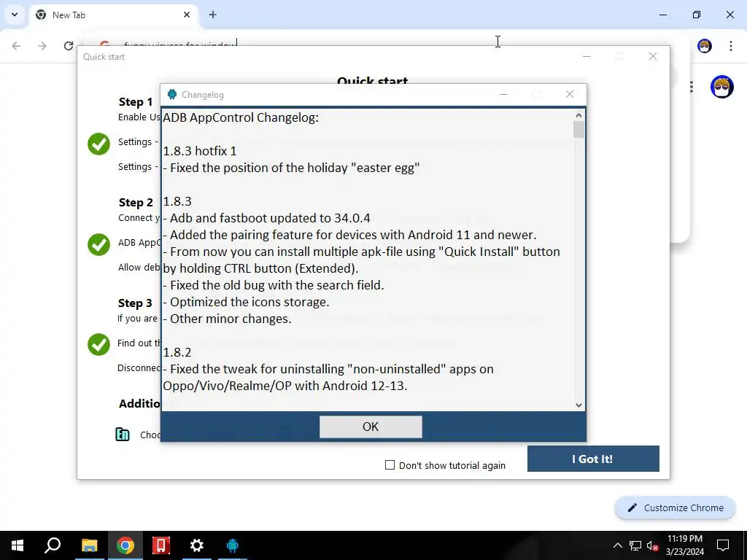Image resolution: width=747 pixels, height=560 pixels.
Task: Click the large Google account avatar on page
Action: tap(721, 87)
